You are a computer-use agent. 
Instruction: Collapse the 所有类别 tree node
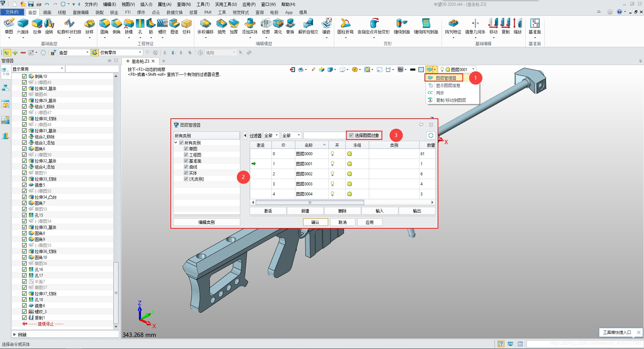point(176,143)
